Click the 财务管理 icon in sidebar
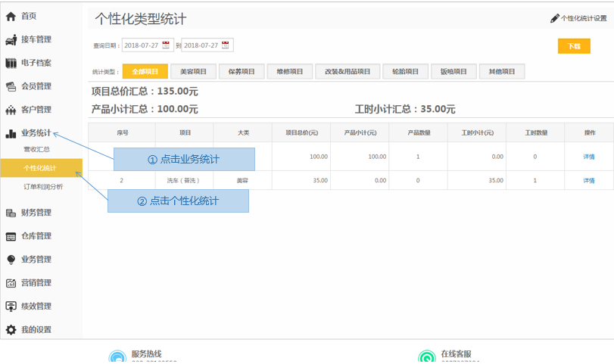 click(11, 213)
